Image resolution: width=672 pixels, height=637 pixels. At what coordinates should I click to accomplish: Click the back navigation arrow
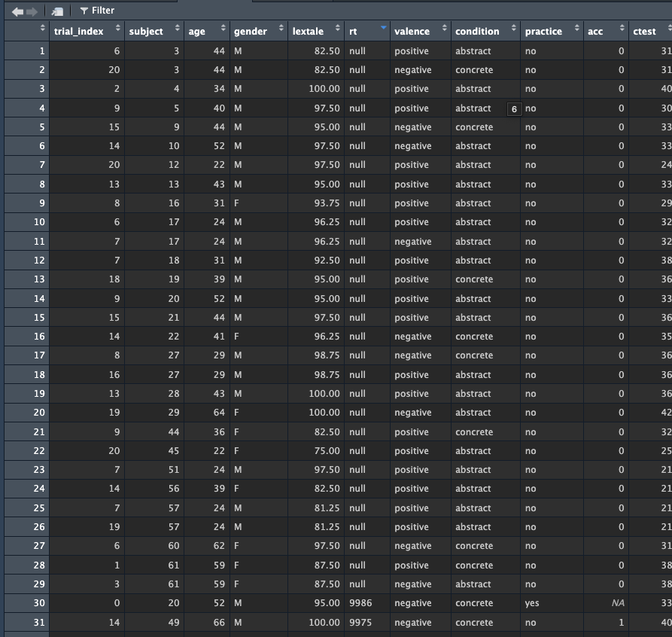pos(17,11)
